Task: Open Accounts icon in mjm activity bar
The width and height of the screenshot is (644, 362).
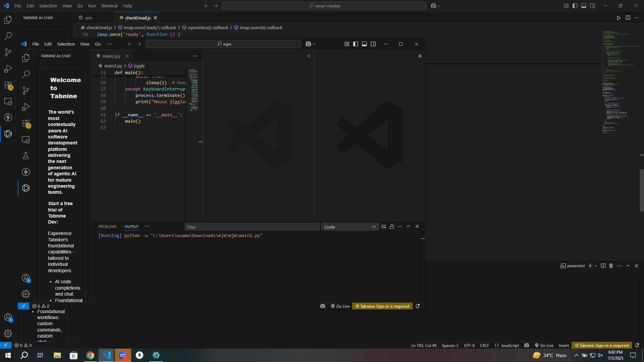Action: [x=26, y=278]
